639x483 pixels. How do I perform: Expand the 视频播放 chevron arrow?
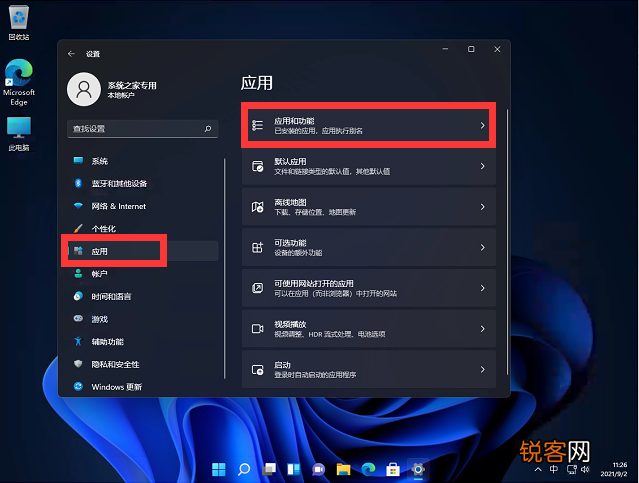pyautogui.click(x=483, y=329)
